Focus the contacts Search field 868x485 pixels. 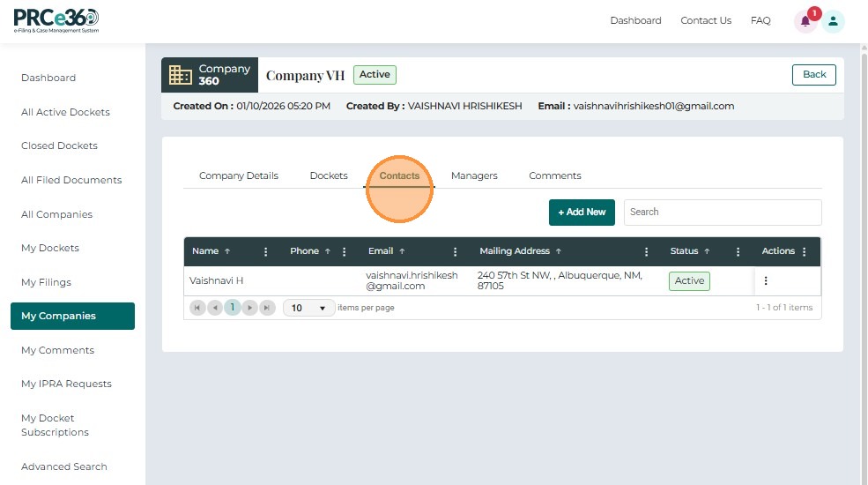[x=723, y=212]
